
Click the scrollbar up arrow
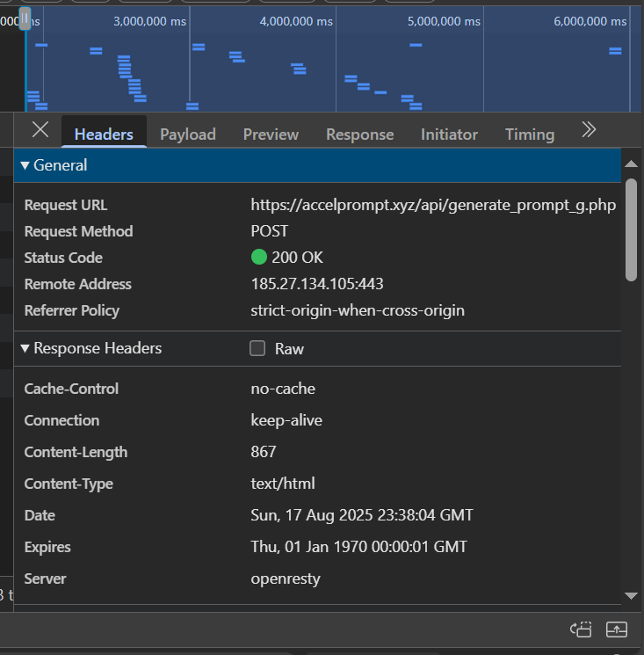(630, 164)
